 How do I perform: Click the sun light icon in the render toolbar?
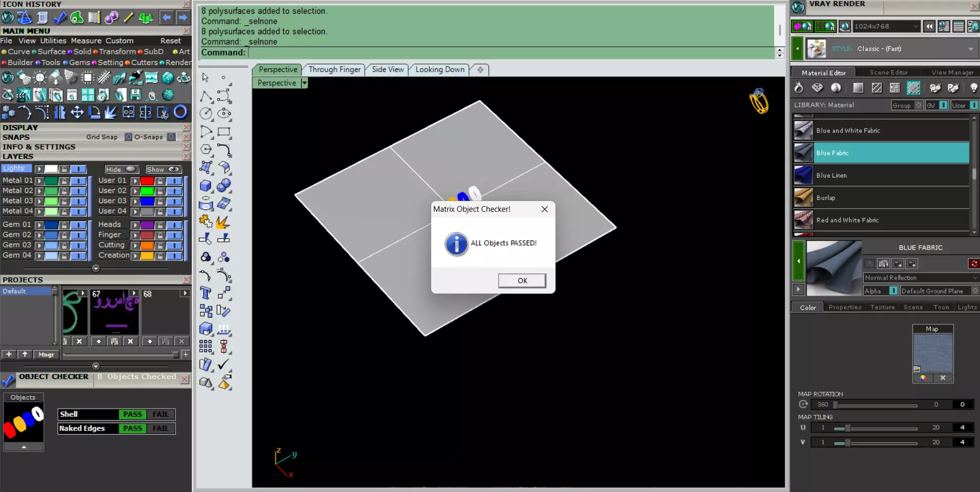[40, 78]
